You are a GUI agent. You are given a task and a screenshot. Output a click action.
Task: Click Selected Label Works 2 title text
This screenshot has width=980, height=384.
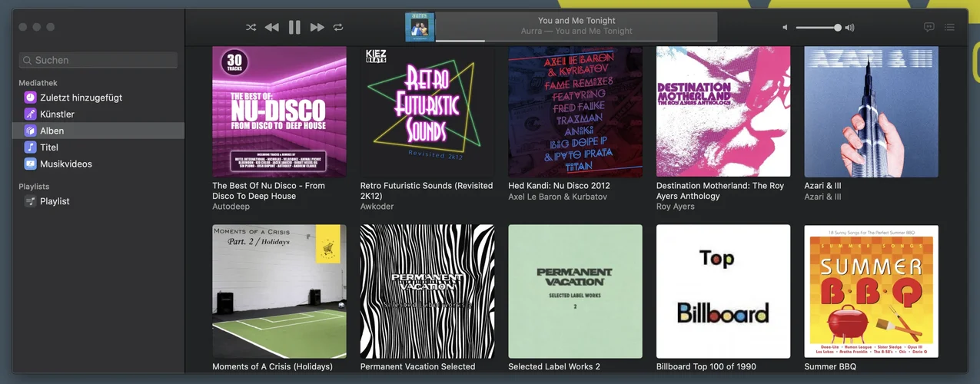[x=554, y=366]
